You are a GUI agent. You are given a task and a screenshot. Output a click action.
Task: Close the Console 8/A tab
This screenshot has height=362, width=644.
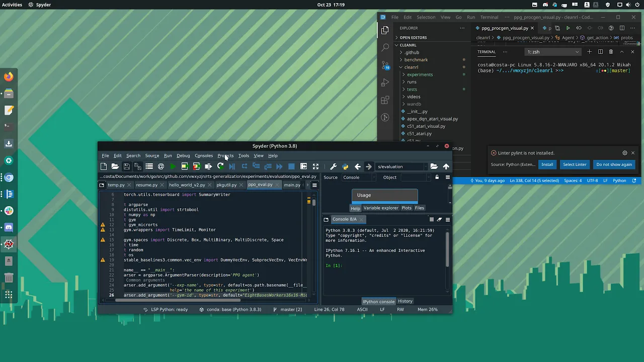[361, 220]
